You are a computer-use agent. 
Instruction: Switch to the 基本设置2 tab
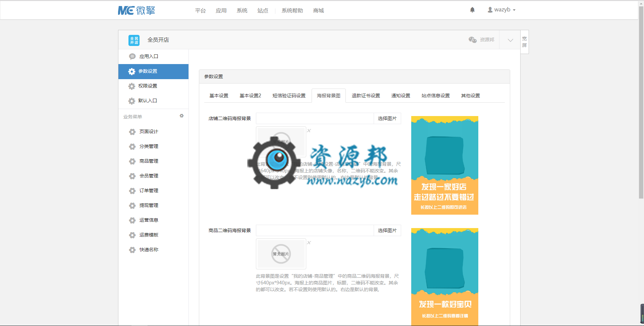[250, 96]
